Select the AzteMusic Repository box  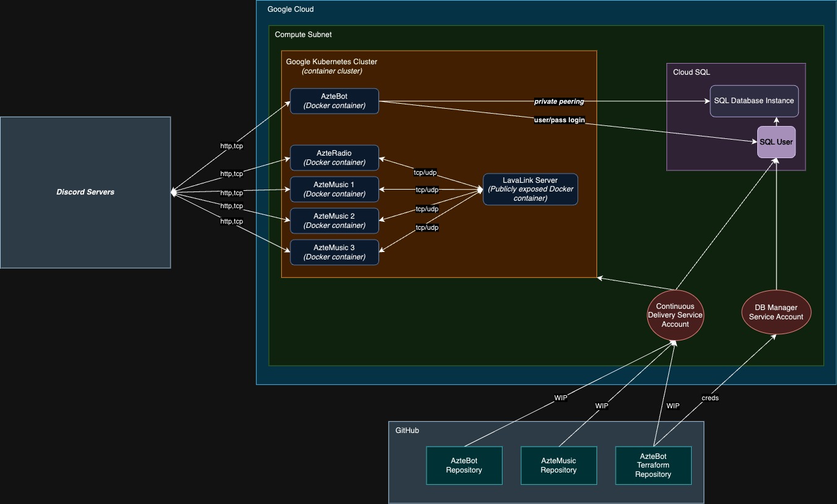(559, 465)
